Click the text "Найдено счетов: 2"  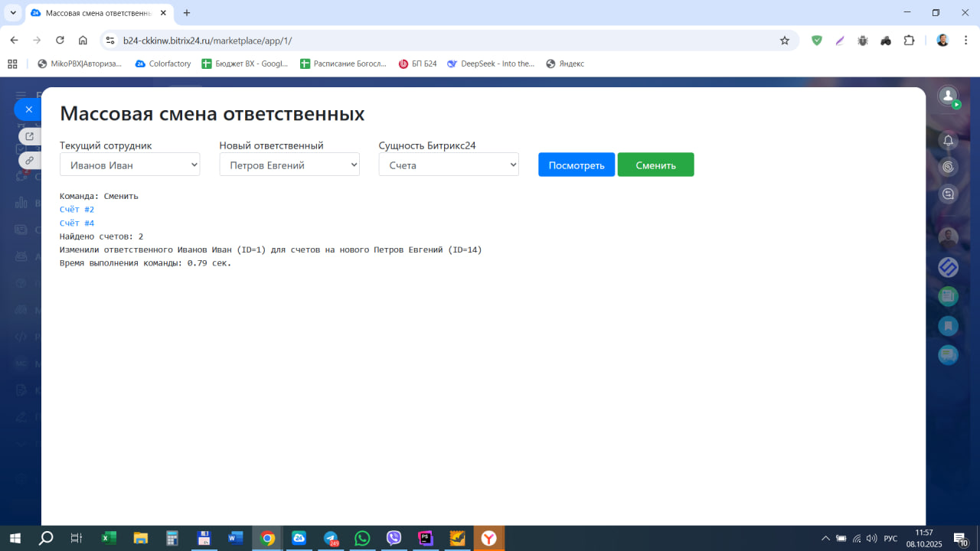(101, 236)
